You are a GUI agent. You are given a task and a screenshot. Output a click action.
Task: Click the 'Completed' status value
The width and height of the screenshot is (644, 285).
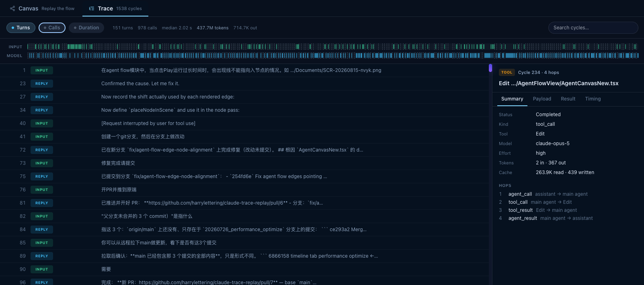coord(548,115)
